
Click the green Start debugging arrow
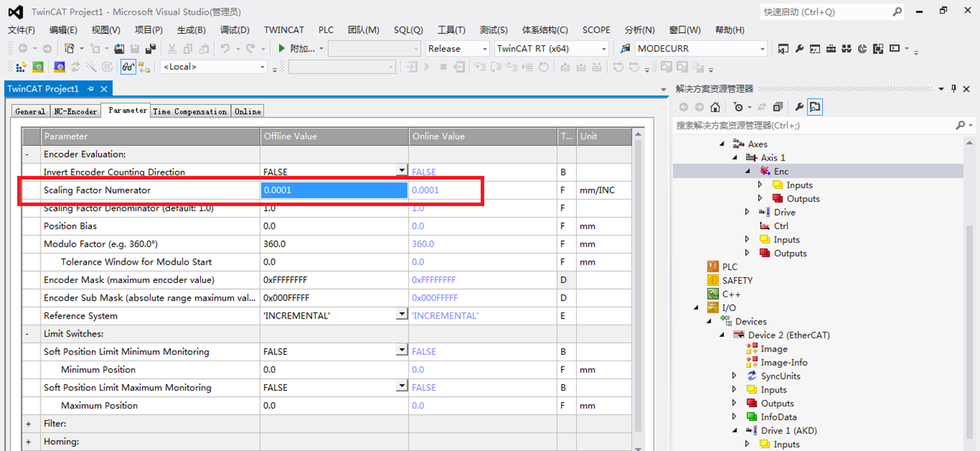281,49
